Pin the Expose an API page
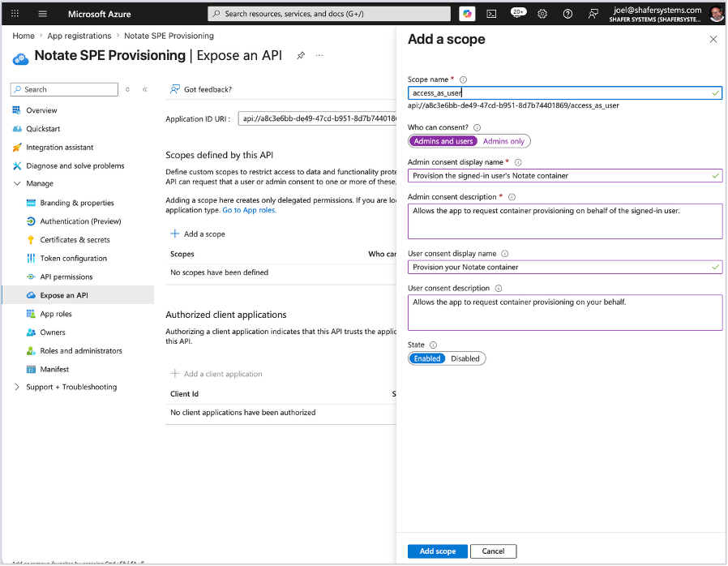This screenshot has width=728, height=566. coord(301,56)
